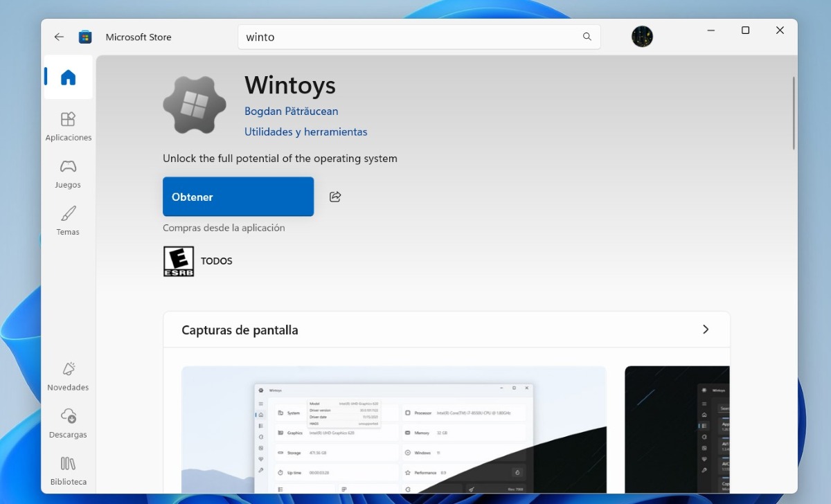The image size is (831, 504).
Task: Open developer page Bogdan Pătrăucean
Action: point(291,111)
